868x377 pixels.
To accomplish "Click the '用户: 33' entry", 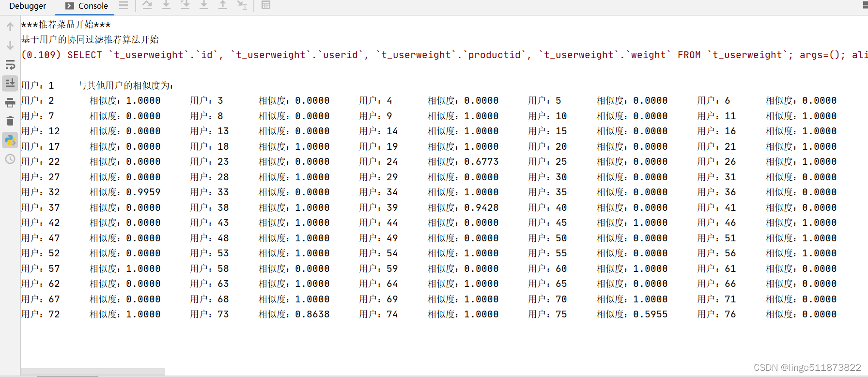I will tap(209, 192).
